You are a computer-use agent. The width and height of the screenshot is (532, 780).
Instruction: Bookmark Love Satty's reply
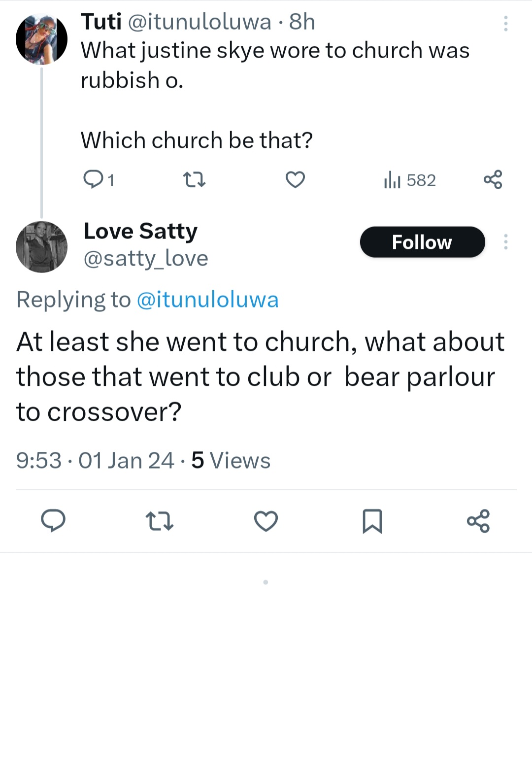click(372, 521)
